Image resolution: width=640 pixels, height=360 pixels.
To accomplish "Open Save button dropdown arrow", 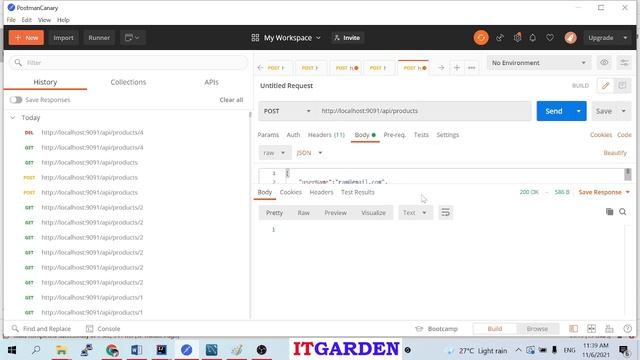I will point(623,111).
